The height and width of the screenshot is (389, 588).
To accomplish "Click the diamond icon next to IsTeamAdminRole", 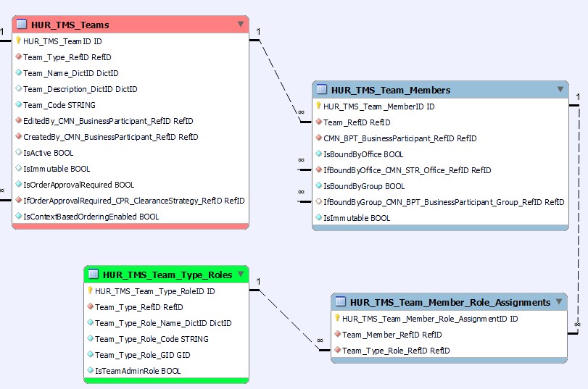I will pyautogui.click(x=90, y=371).
